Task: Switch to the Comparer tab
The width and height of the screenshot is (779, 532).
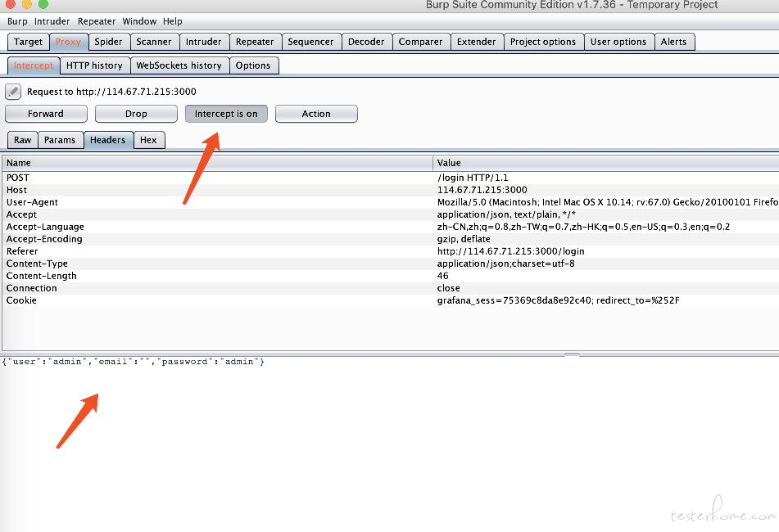Action: [x=421, y=42]
